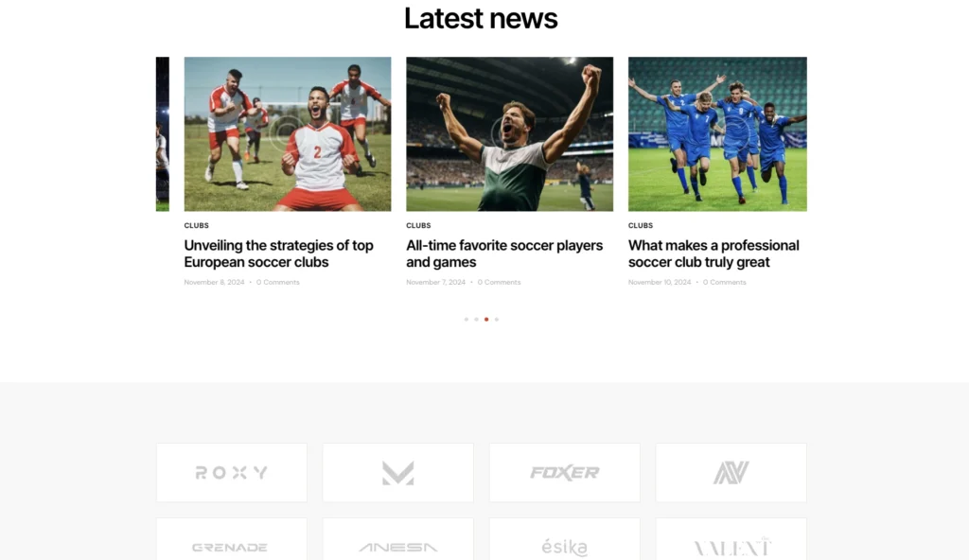Click the November 7, 2024 date link

click(x=435, y=282)
